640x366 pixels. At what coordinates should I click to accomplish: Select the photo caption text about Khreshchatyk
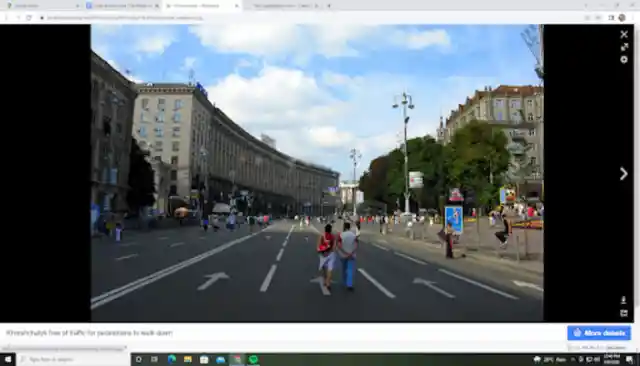[x=89, y=333]
